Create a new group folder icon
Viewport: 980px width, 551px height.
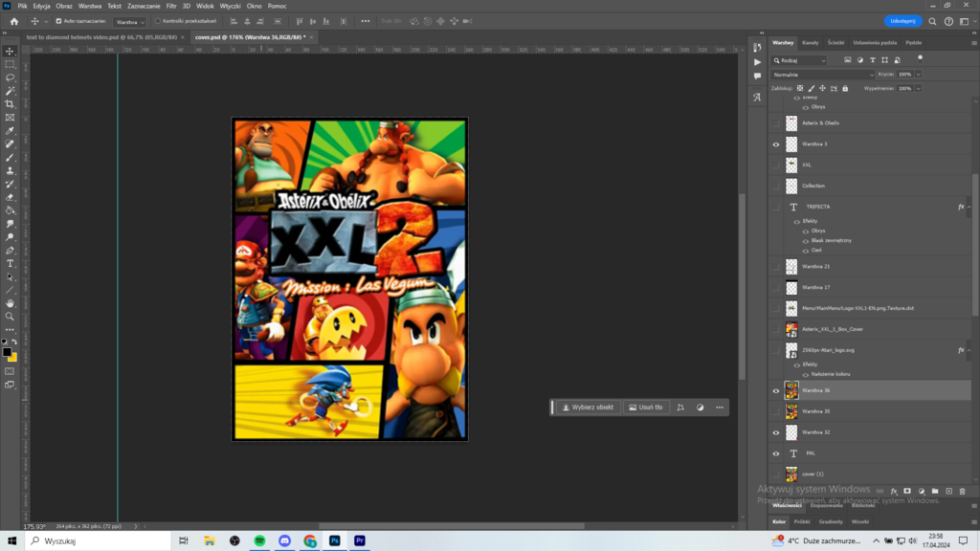point(935,491)
